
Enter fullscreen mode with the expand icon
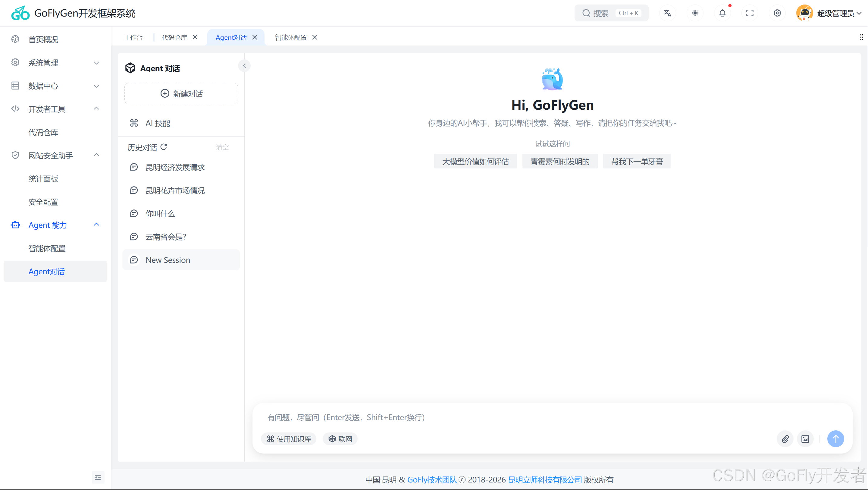750,13
